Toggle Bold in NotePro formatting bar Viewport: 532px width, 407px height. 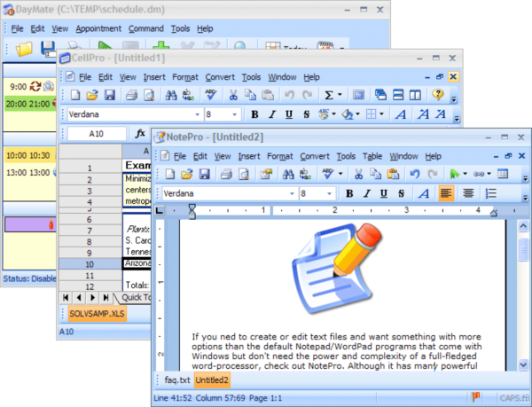[x=349, y=193]
